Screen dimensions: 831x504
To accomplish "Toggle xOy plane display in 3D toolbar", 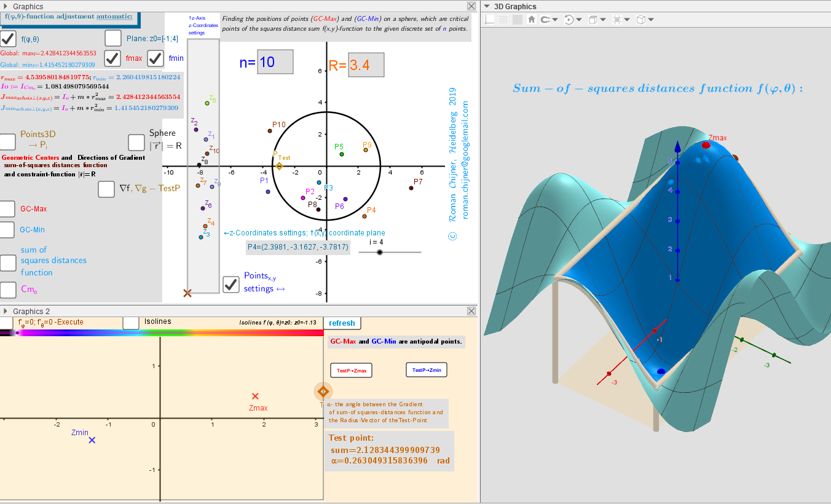I will pyautogui.click(x=518, y=20).
